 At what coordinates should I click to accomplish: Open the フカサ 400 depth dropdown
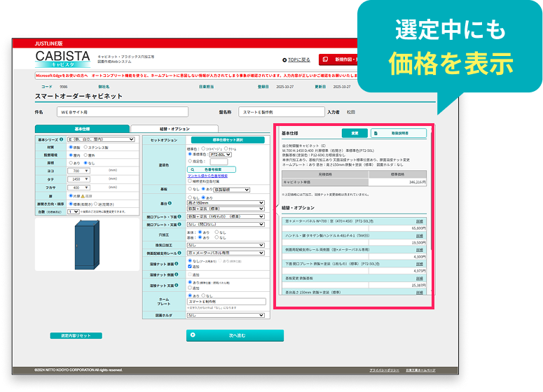click(x=78, y=188)
